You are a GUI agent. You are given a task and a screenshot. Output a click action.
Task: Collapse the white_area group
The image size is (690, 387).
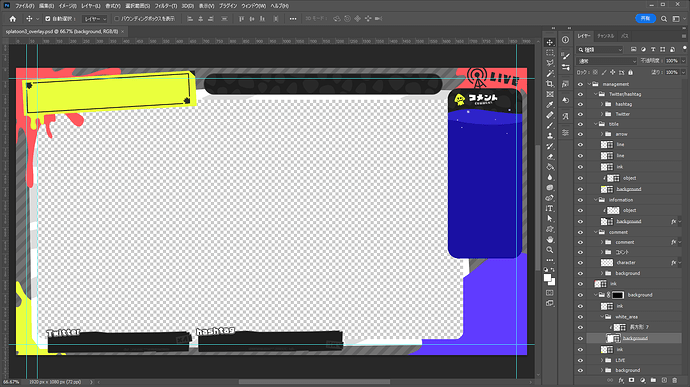[602, 317]
